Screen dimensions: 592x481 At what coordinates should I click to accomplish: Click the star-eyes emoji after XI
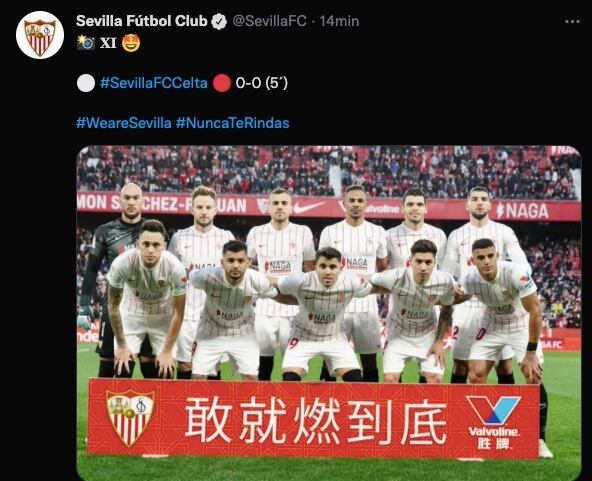pyautogui.click(x=131, y=43)
